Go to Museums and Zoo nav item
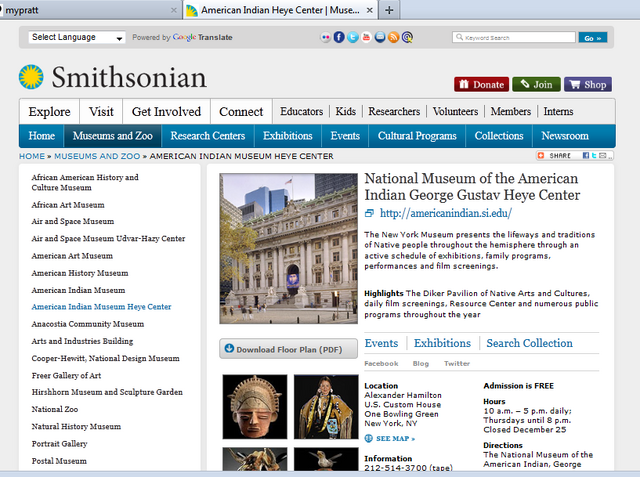 click(113, 136)
